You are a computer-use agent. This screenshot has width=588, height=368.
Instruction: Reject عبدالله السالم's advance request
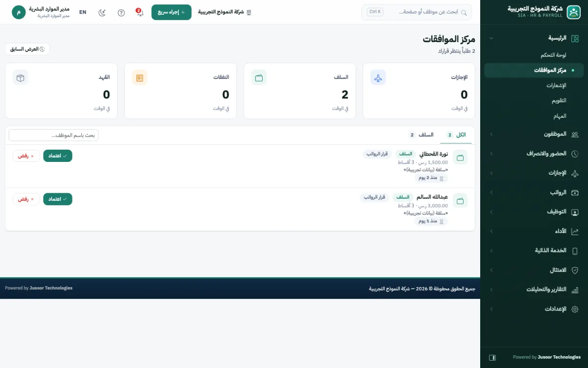click(x=26, y=199)
